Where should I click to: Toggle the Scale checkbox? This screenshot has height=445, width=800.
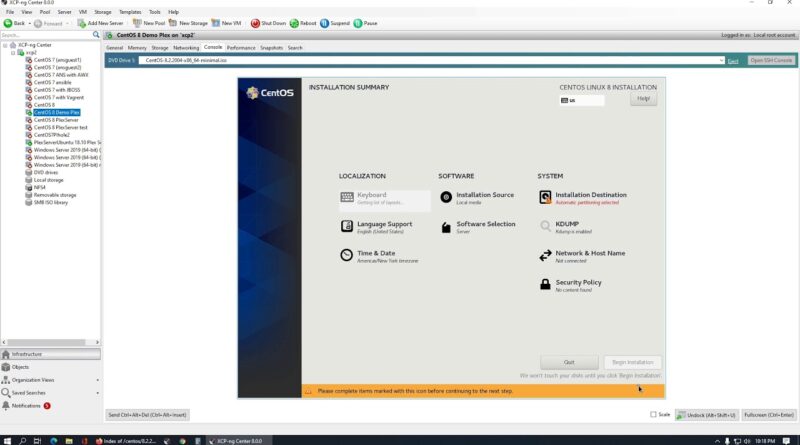pyautogui.click(x=653, y=414)
